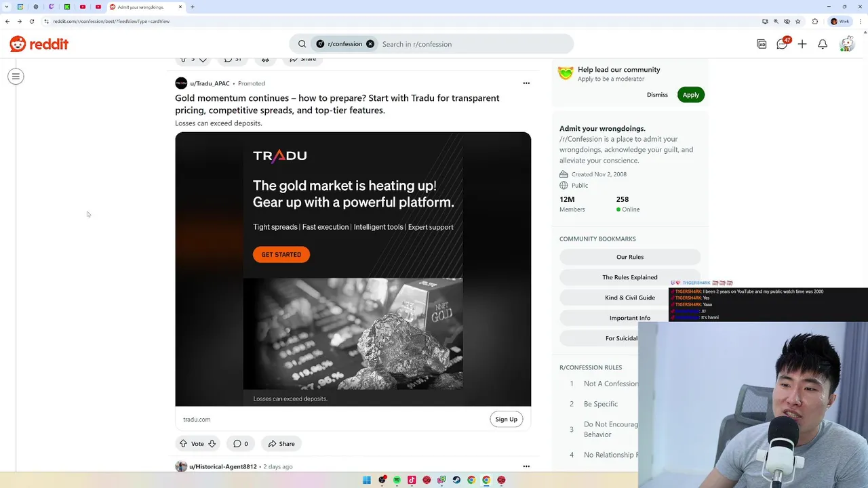868x488 pixels.
Task: Switch to the Twitch browser tab
Action: tap(51, 7)
